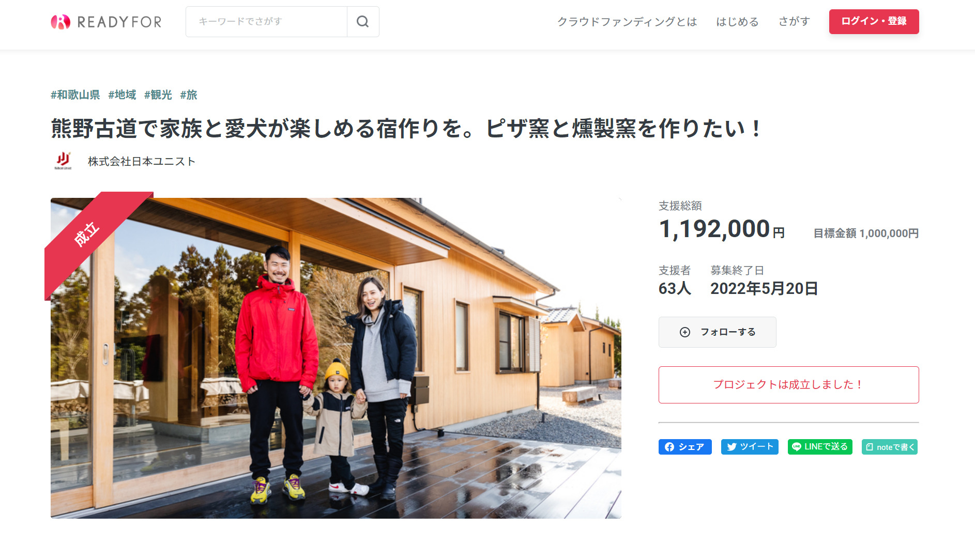Open the さがす menu item
975x560 pixels.
click(x=794, y=22)
